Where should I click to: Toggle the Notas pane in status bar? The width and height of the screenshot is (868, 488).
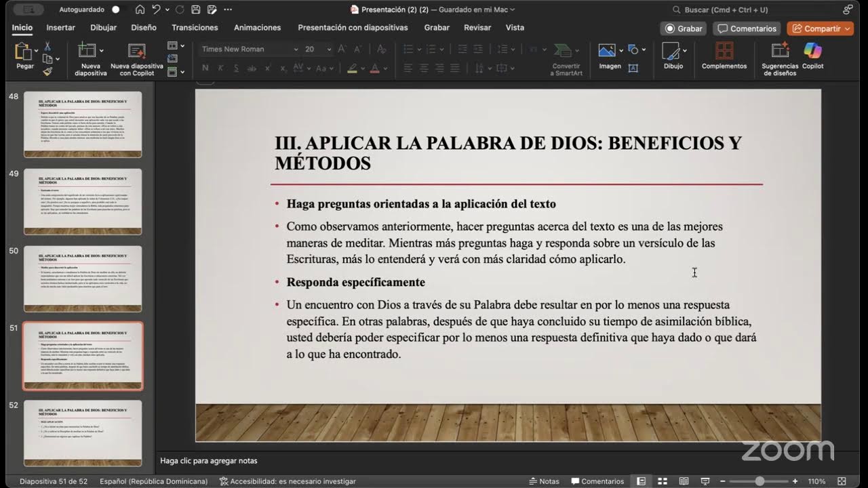click(x=544, y=481)
